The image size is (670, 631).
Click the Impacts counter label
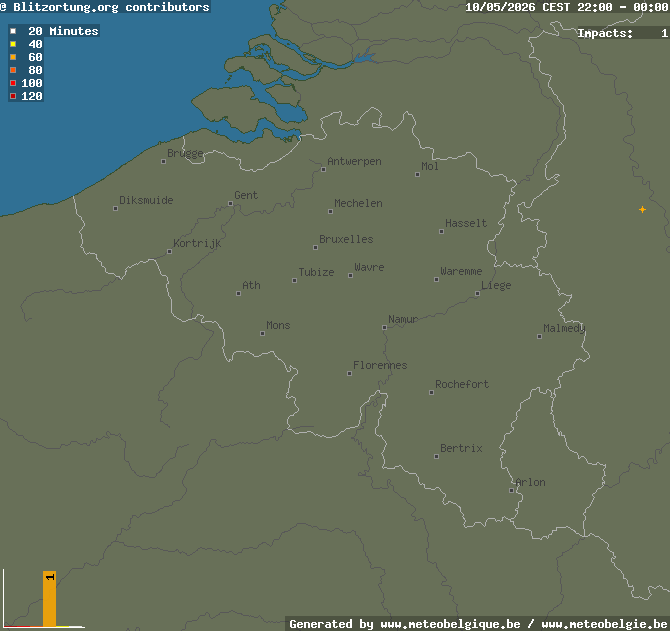605,33
